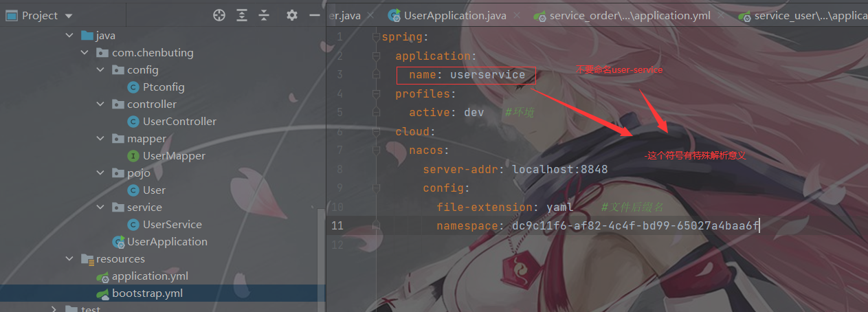Click the resources folder icon
868x312 pixels.
pyautogui.click(x=87, y=259)
